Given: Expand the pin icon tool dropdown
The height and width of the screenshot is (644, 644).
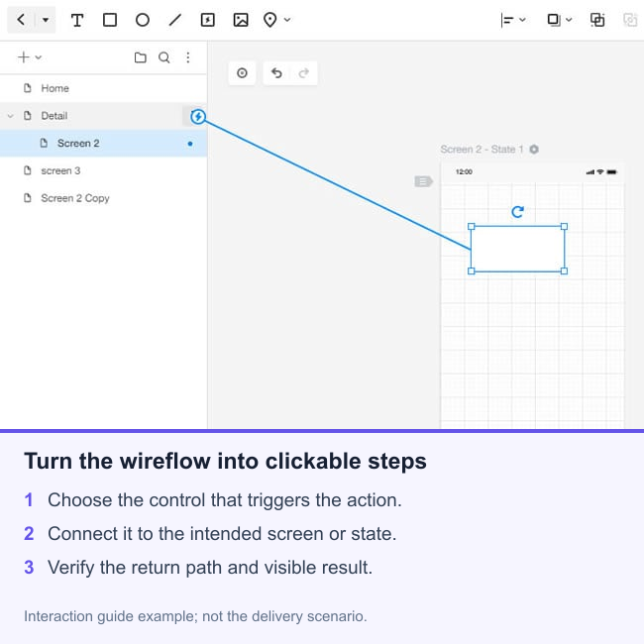Looking at the screenshot, I should 287,19.
